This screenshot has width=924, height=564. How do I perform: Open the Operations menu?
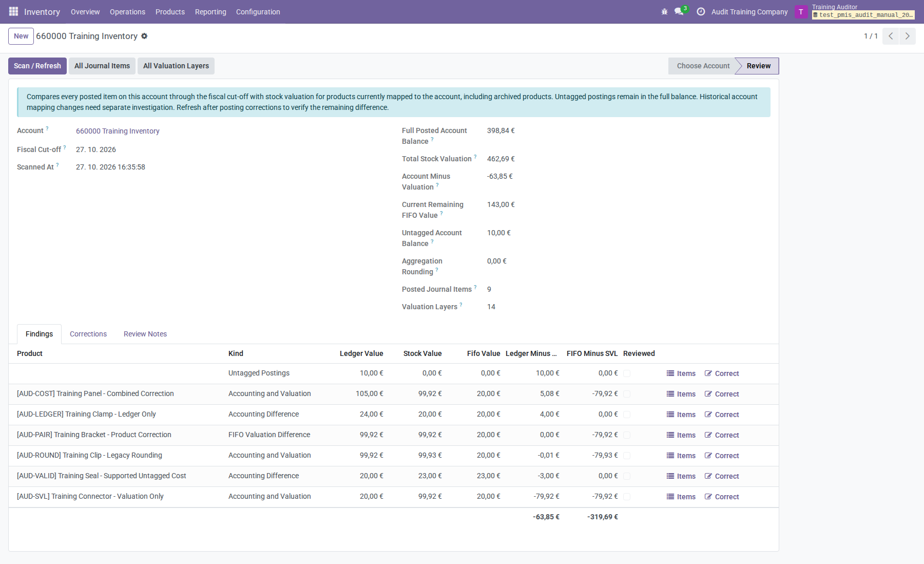(x=127, y=12)
